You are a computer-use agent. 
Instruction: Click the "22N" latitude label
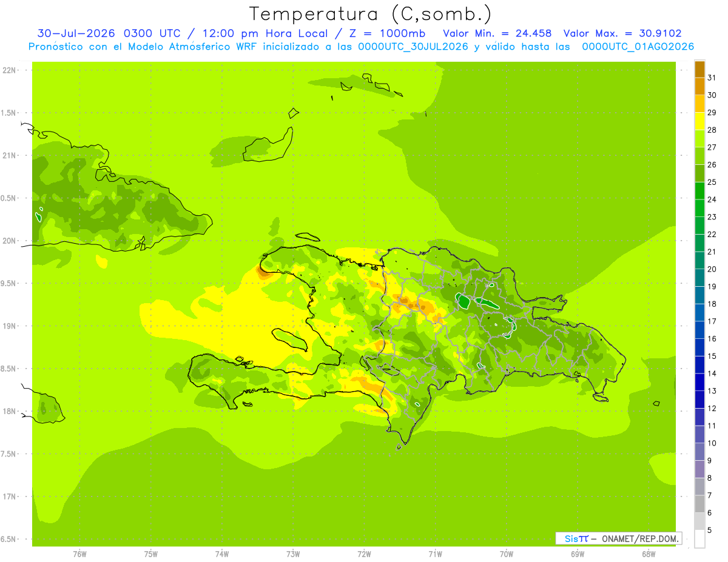10,70
